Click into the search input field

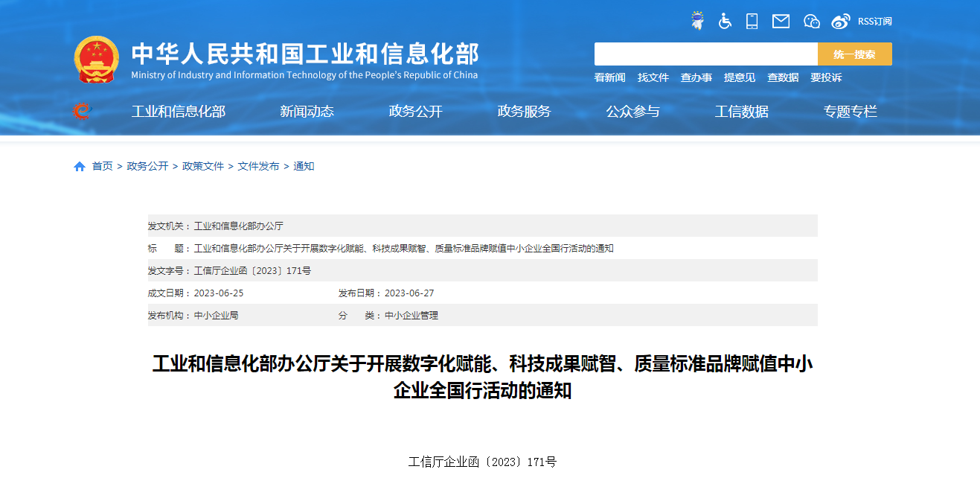[705, 54]
